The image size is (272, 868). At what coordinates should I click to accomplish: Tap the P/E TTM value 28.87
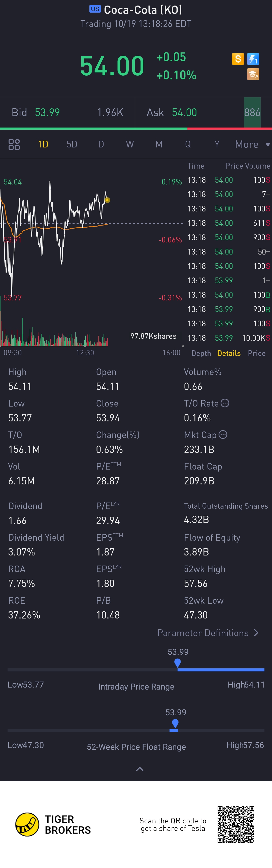point(108,481)
